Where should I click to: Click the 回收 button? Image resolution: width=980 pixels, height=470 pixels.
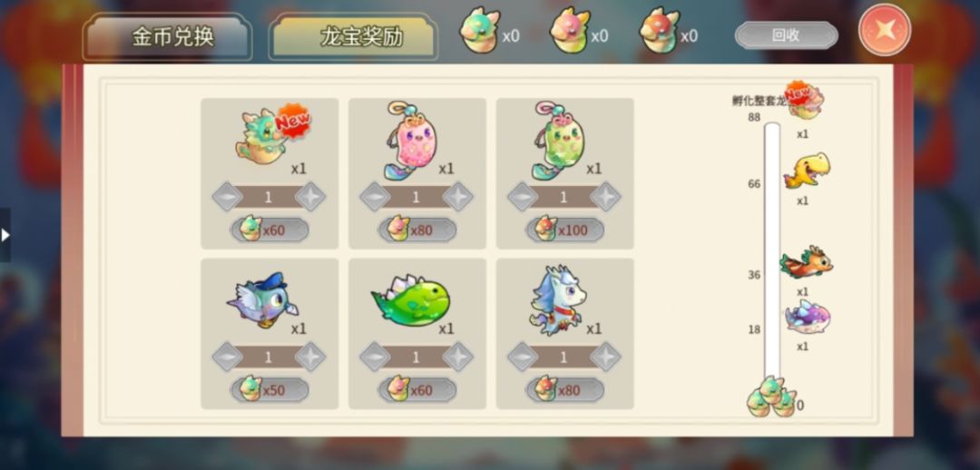786,35
